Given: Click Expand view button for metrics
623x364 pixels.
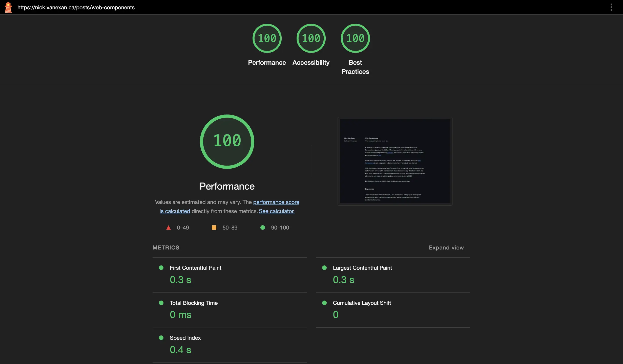Looking at the screenshot, I should (447, 248).
